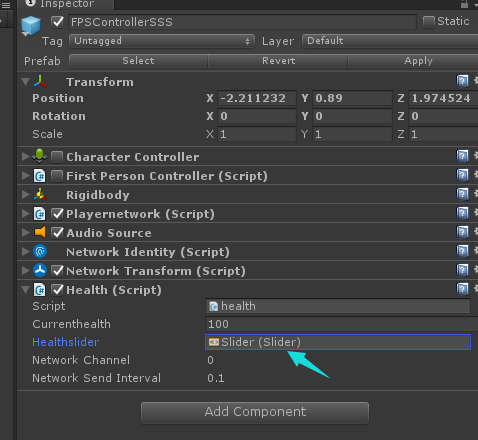This screenshot has width=478, height=440.
Task: Collapse the Health script component
Action: pos(25,290)
